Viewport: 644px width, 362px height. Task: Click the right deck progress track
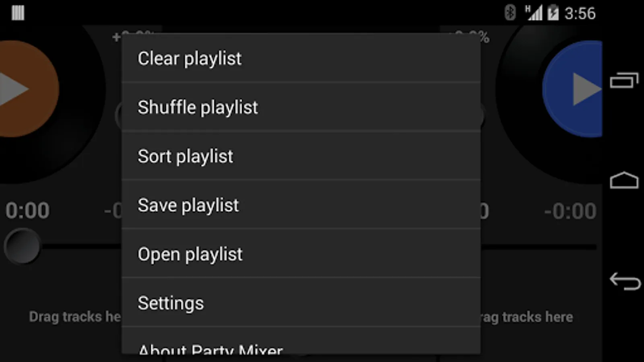pos(539,247)
